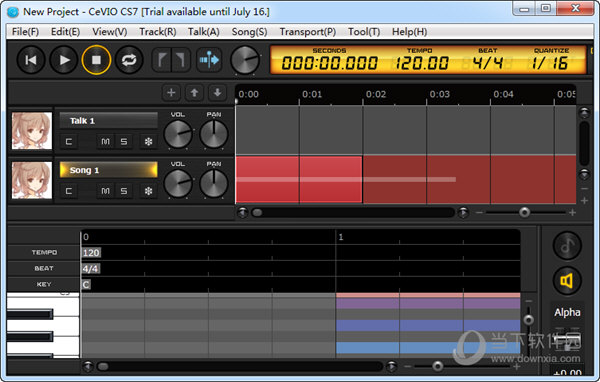The width and height of the screenshot is (600, 382).
Task: Toggle loop playback button
Action: pos(129,60)
